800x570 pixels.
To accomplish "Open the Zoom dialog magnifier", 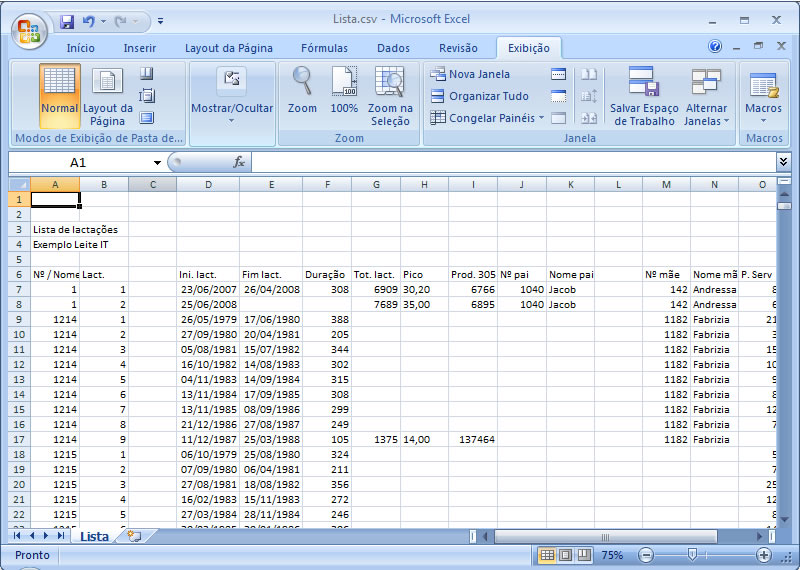I will [x=302, y=90].
